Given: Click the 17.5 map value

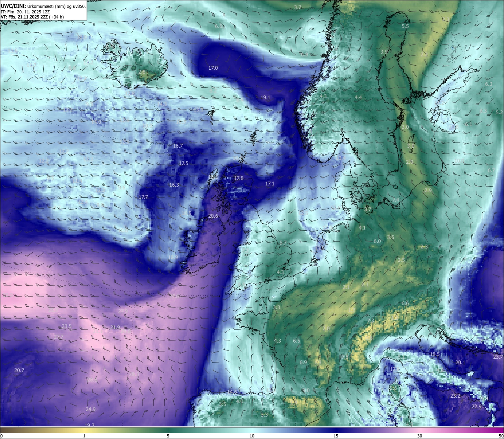Looking at the screenshot, I should (x=183, y=163).
